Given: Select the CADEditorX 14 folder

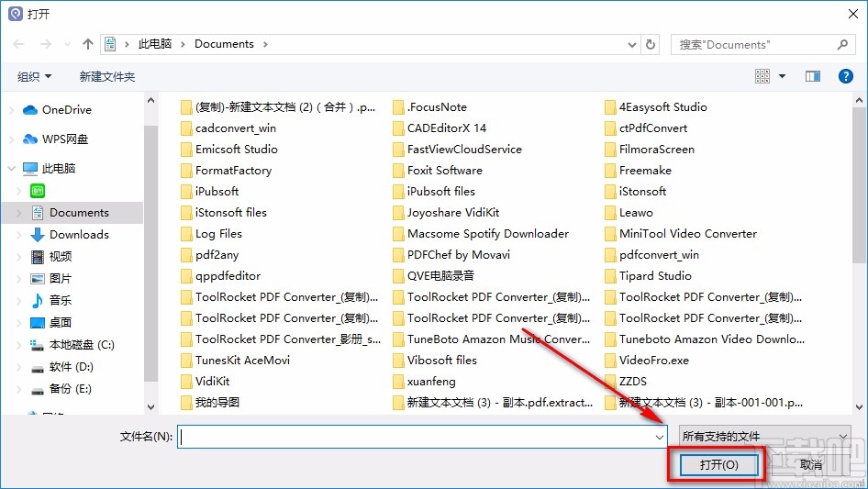Looking at the screenshot, I should (x=440, y=128).
